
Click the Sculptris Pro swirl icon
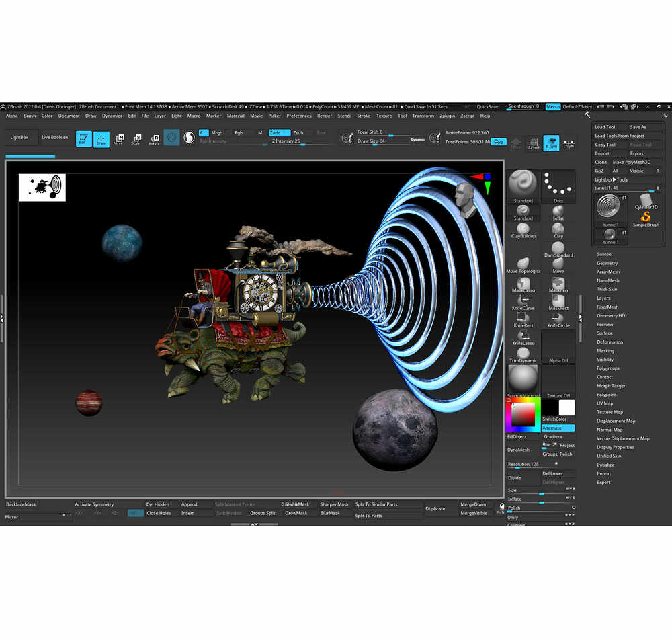coord(189,138)
